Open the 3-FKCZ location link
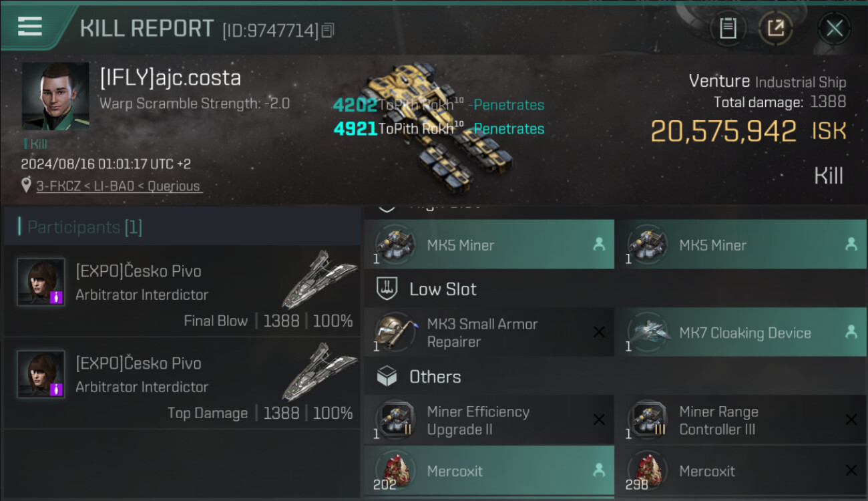This screenshot has width=868, height=501. pyautogui.click(x=118, y=186)
